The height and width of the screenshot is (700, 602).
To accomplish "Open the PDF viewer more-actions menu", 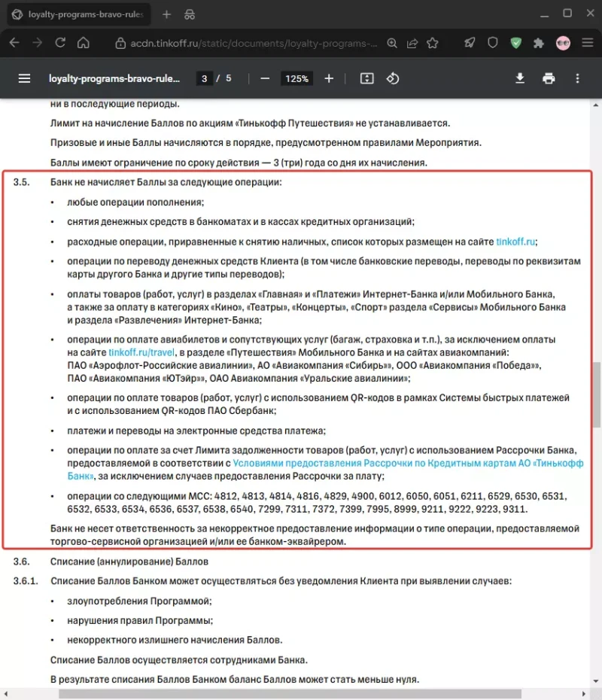I will tap(577, 78).
